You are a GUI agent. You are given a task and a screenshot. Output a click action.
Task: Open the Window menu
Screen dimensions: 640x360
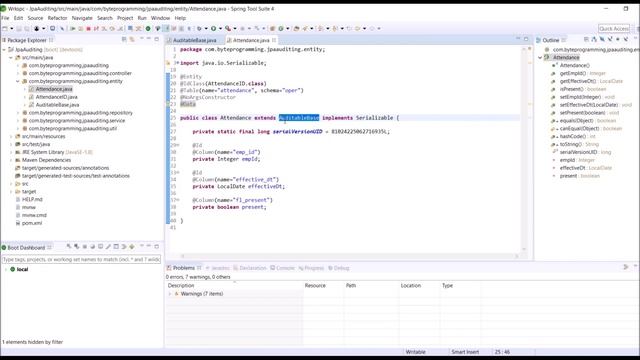(x=160, y=18)
